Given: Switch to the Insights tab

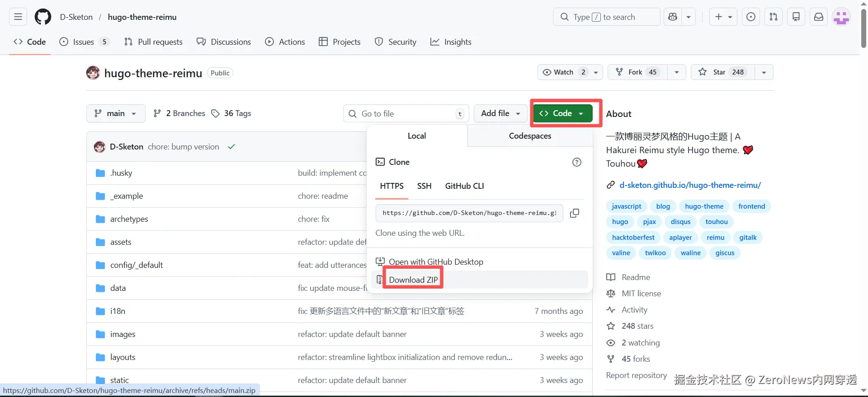Looking at the screenshot, I should click(451, 42).
